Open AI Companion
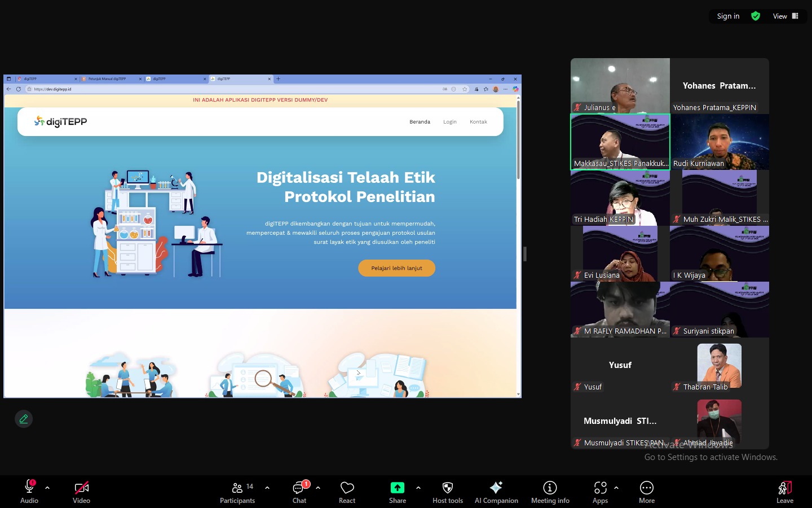This screenshot has height=508, width=812. coord(496,492)
